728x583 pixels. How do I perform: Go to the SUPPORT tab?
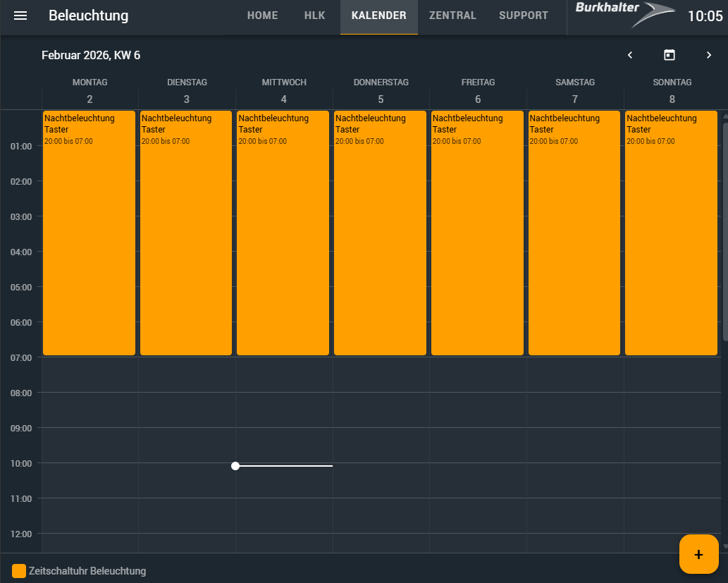(x=523, y=16)
